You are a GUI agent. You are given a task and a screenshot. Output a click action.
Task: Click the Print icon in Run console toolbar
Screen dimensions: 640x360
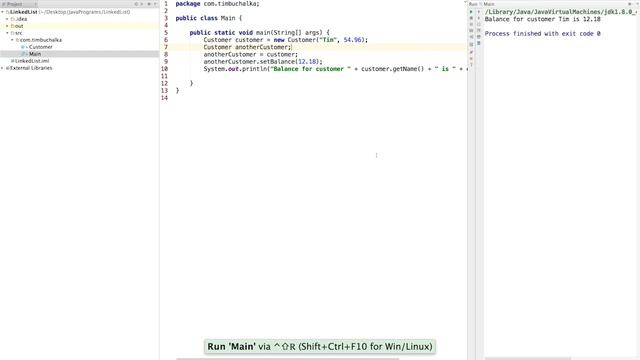click(479, 37)
